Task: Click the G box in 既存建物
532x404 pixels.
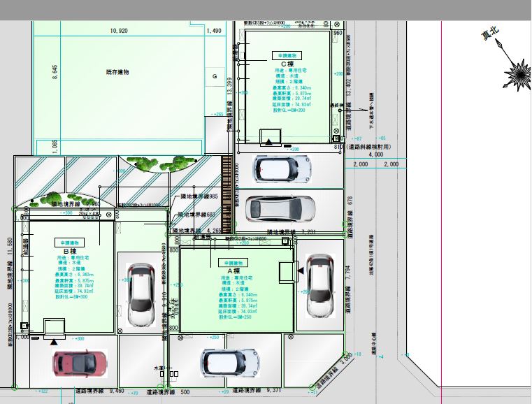Action: click(215, 76)
